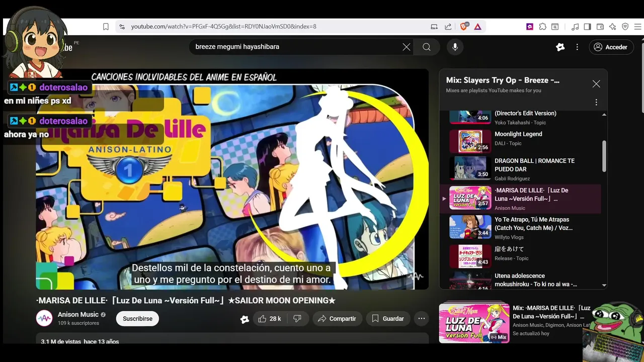Image resolution: width=644 pixels, height=362 pixels.
Task: Select Yo Te Atrapo, Tú Me Atrapas
Action: [533, 224]
